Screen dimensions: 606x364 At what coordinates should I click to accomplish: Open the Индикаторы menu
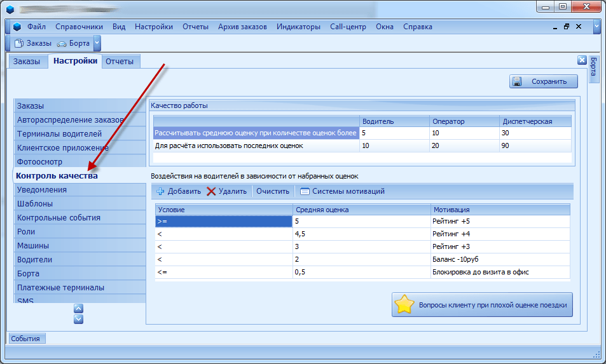point(298,27)
